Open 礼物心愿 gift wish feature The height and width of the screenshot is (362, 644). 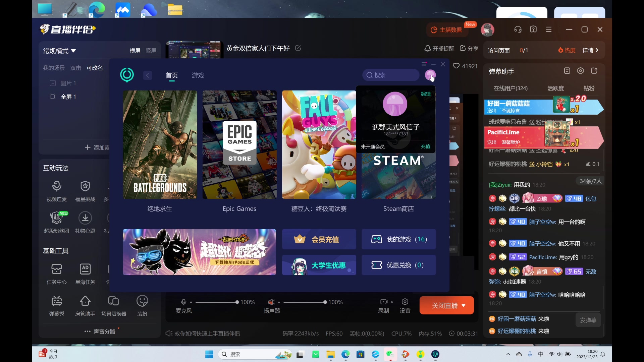tap(85, 223)
